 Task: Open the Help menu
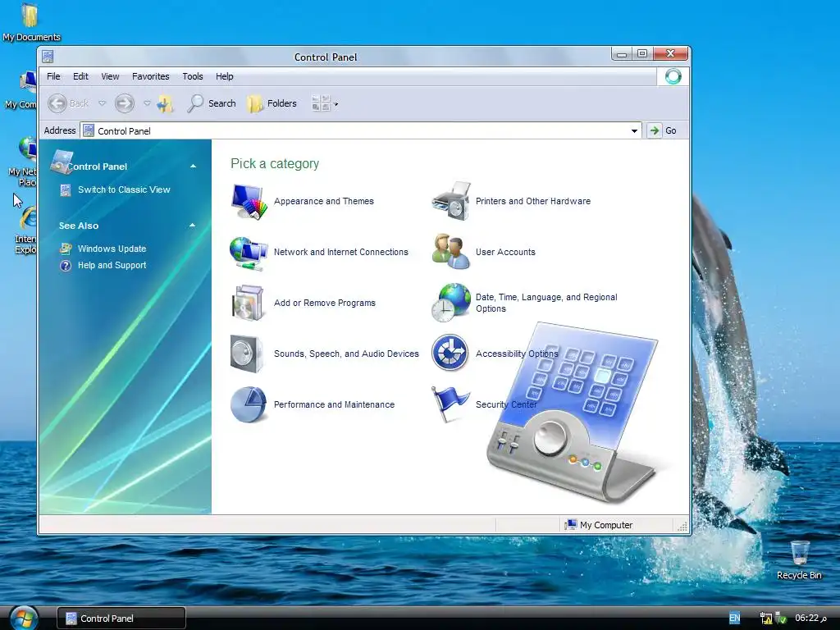point(225,76)
